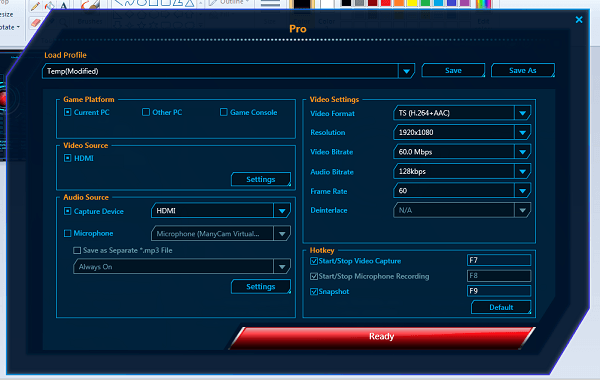Expand the Capture Device HDMI dropdown

pos(282,211)
